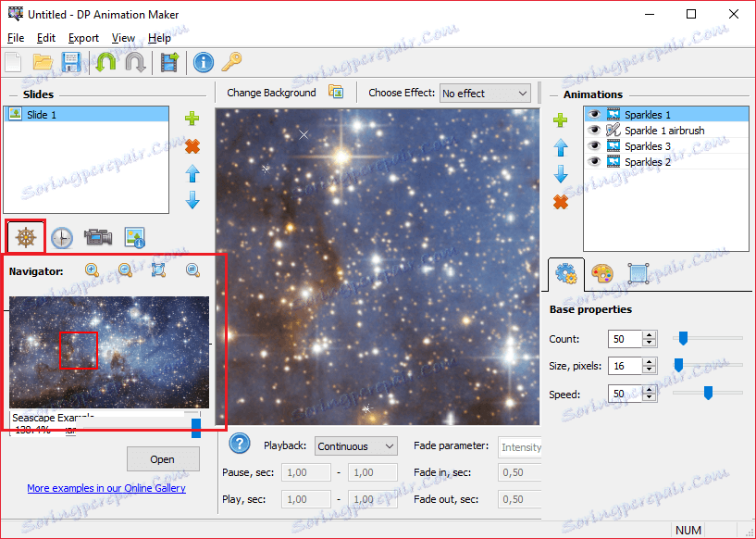Delete the selected animation
This screenshot has width=756, height=539.
[560, 202]
